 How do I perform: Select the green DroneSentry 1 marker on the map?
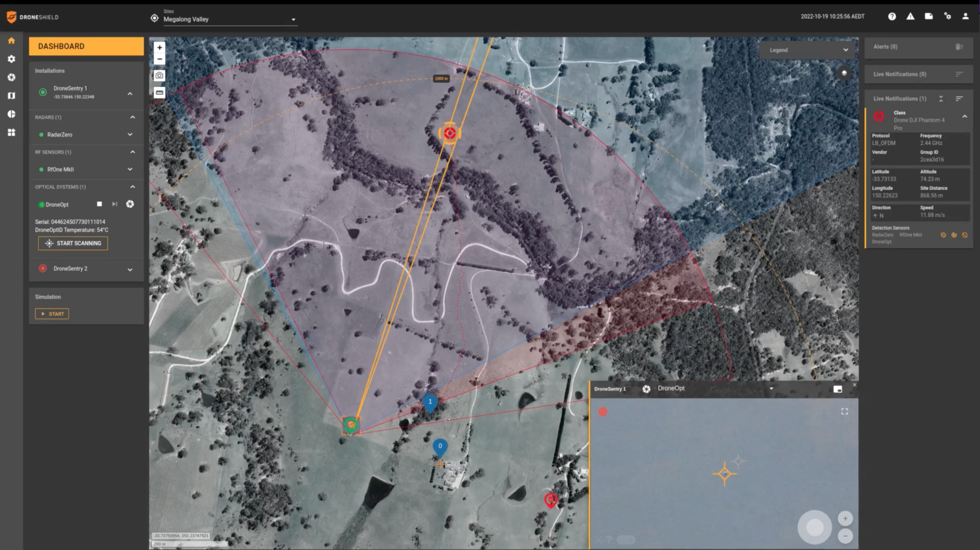click(x=350, y=425)
